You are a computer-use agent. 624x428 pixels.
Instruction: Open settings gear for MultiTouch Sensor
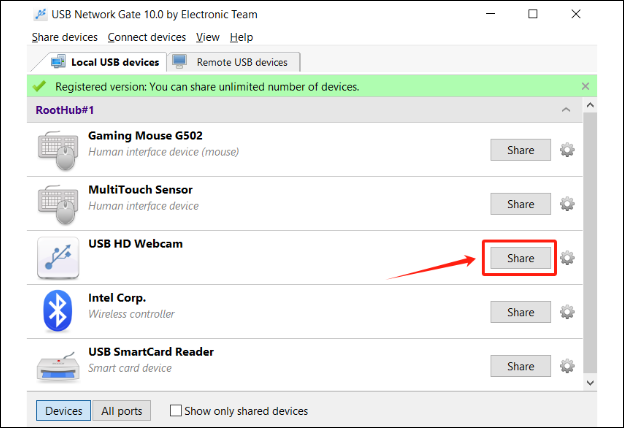(x=567, y=204)
